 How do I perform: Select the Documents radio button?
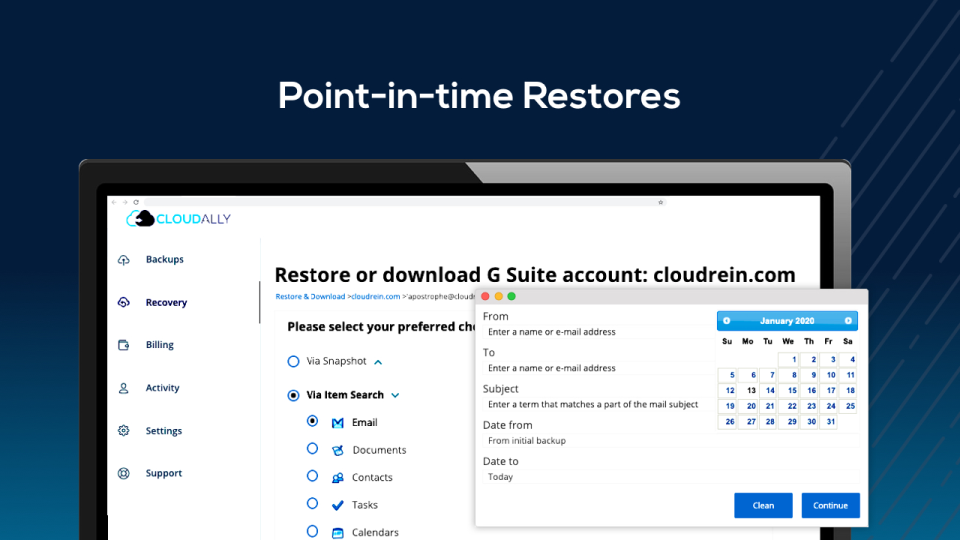pos(312,449)
